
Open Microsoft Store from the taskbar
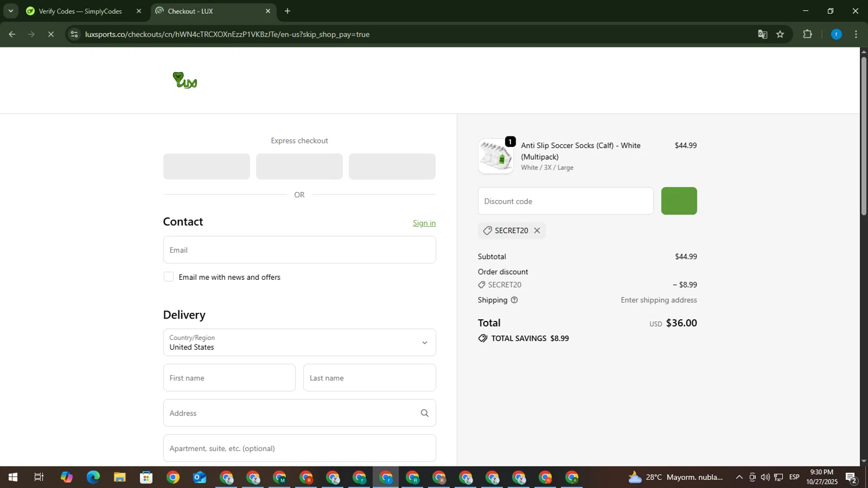pos(146,478)
